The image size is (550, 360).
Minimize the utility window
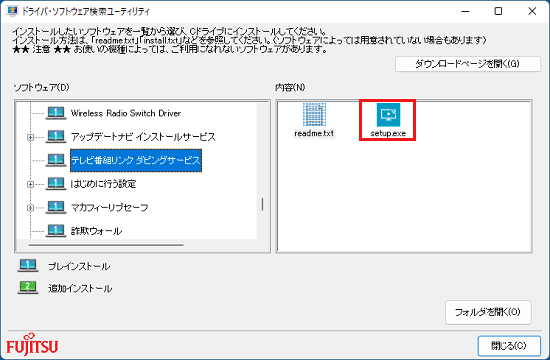point(465,11)
